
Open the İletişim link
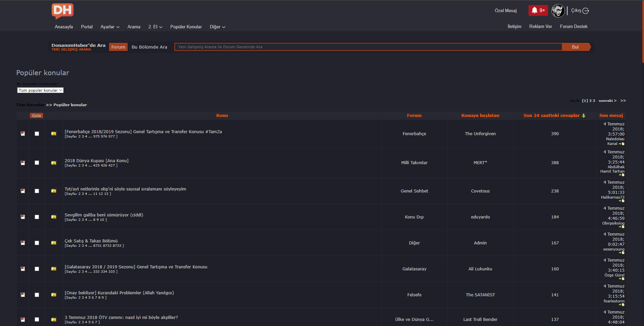(514, 26)
